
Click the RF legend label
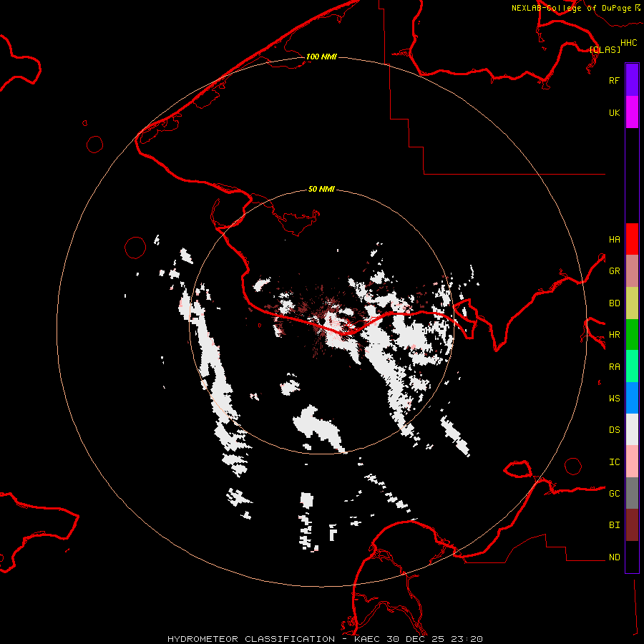(614, 80)
